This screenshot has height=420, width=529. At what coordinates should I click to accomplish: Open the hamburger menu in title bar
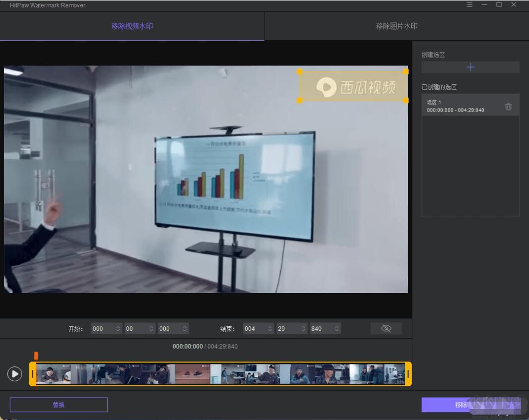(469, 5)
